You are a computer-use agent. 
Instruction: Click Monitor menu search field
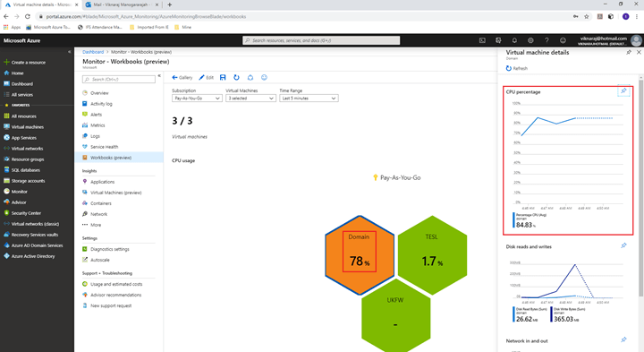119,79
